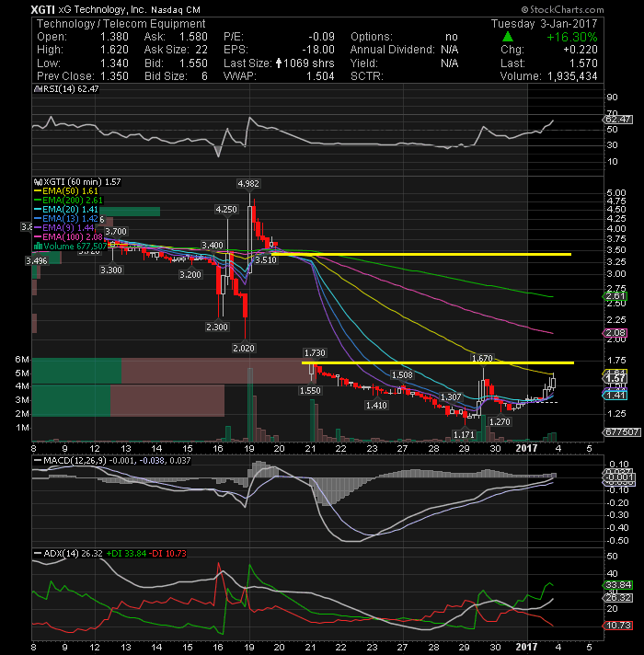
Task: Click the date Tuesday 3-Jan-2017
Action: click(x=545, y=24)
